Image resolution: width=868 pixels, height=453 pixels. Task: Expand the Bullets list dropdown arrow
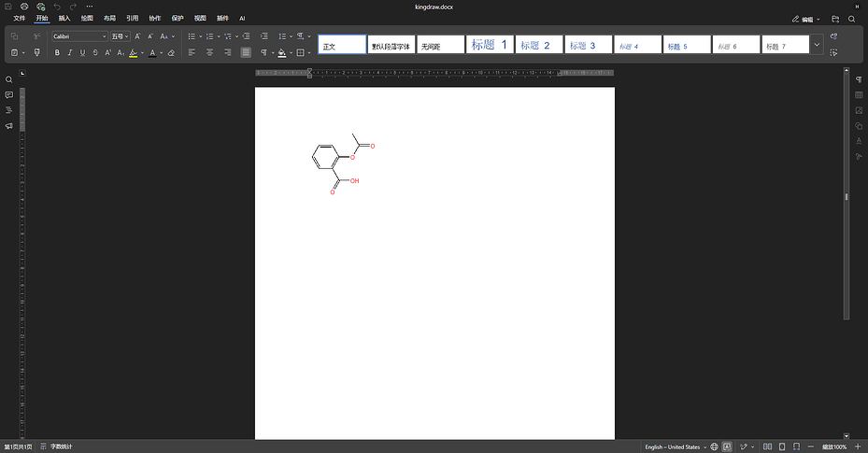200,36
